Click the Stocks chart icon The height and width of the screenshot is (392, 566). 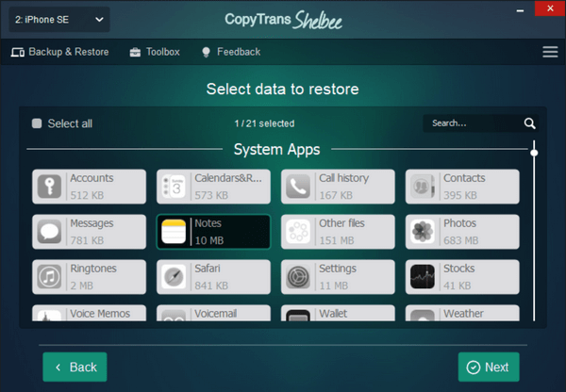[x=423, y=277]
